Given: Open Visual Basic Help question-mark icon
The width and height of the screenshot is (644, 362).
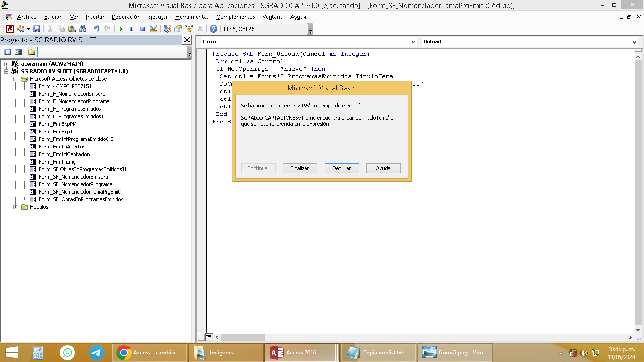Looking at the screenshot, I should tap(214, 29).
